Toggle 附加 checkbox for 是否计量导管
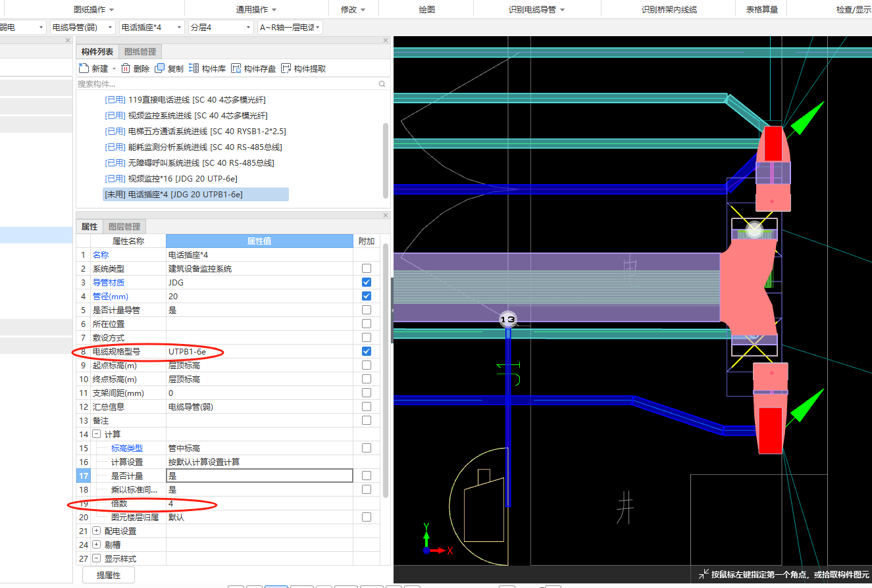Viewport: 872px width, 588px height. click(367, 310)
